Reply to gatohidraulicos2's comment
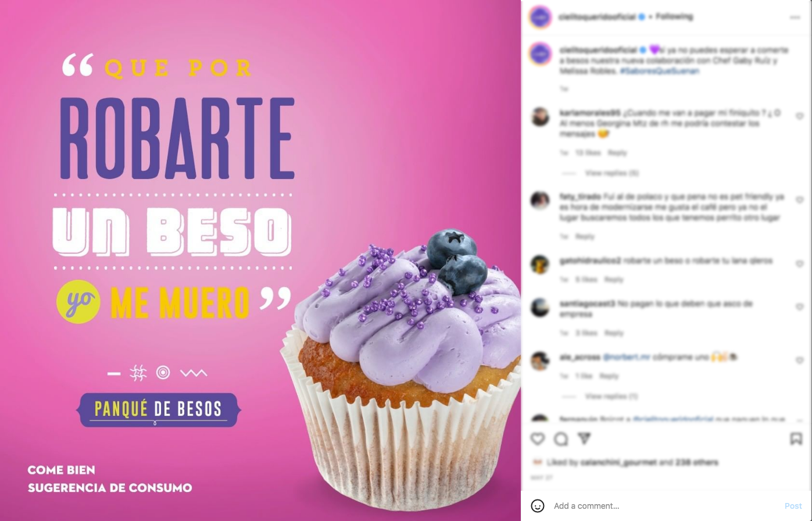This screenshot has height=521, width=812. point(613,280)
